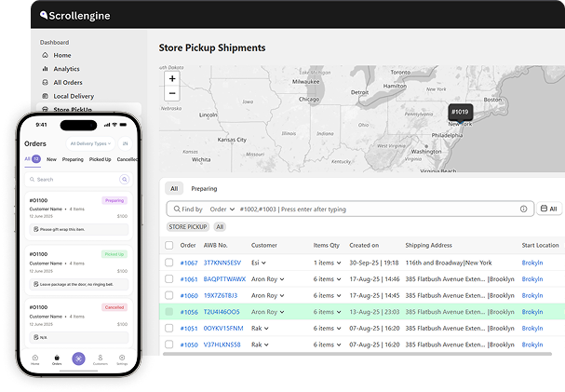This screenshot has width=565, height=392.
Task: Open Analytics bar chart icon
Action: click(45, 69)
